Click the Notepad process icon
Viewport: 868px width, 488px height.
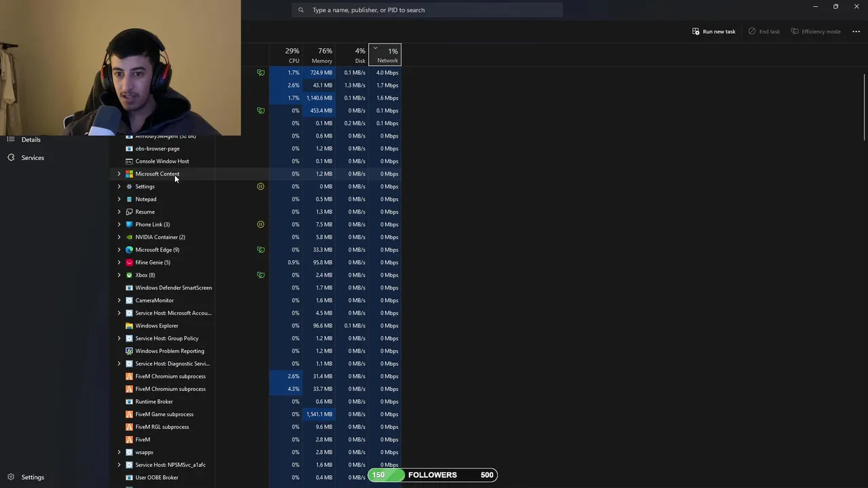[x=129, y=199]
